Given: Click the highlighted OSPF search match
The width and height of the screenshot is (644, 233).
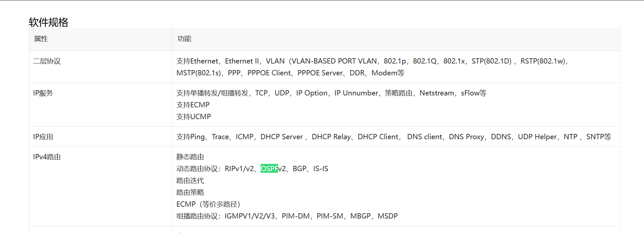Looking at the screenshot, I should [269, 168].
